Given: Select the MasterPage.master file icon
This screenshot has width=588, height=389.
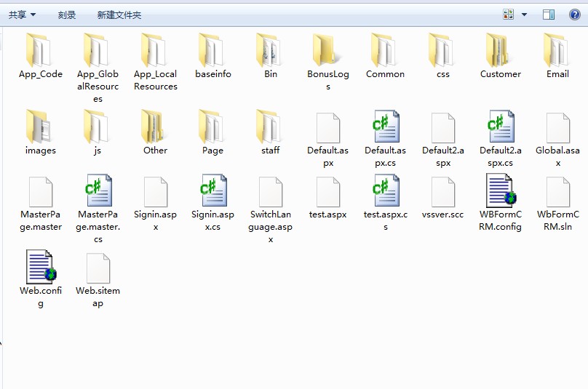Looking at the screenshot, I should (41, 192).
